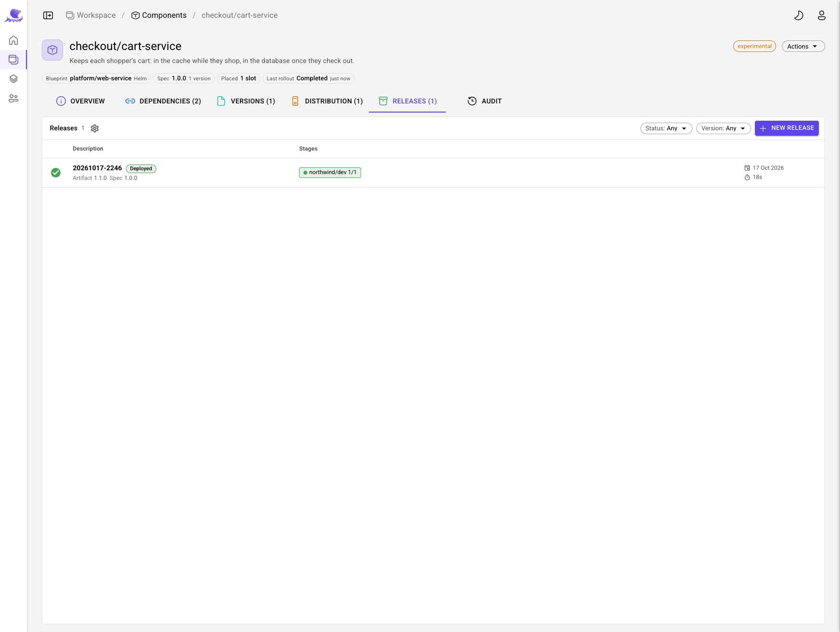Open the user account menu
The height and width of the screenshot is (632, 840).
pos(822,15)
